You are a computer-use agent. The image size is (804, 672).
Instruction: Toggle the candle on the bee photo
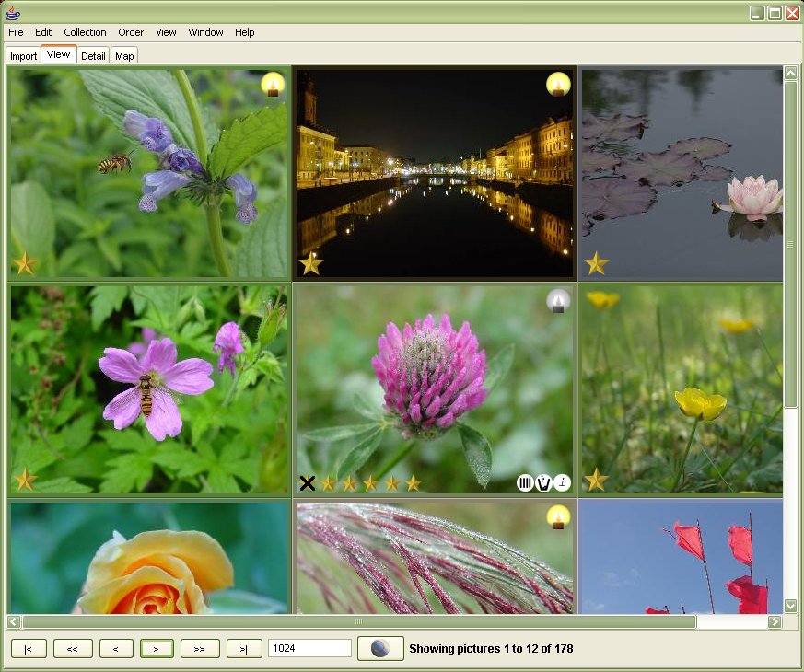273,85
